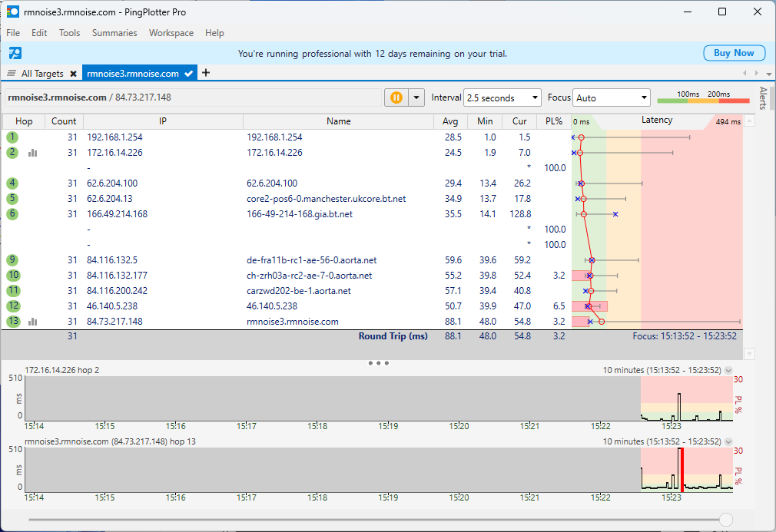The width and height of the screenshot is (776, 532).
Task: Open the tab list dropdown arrow
Action: click(768, 74)
